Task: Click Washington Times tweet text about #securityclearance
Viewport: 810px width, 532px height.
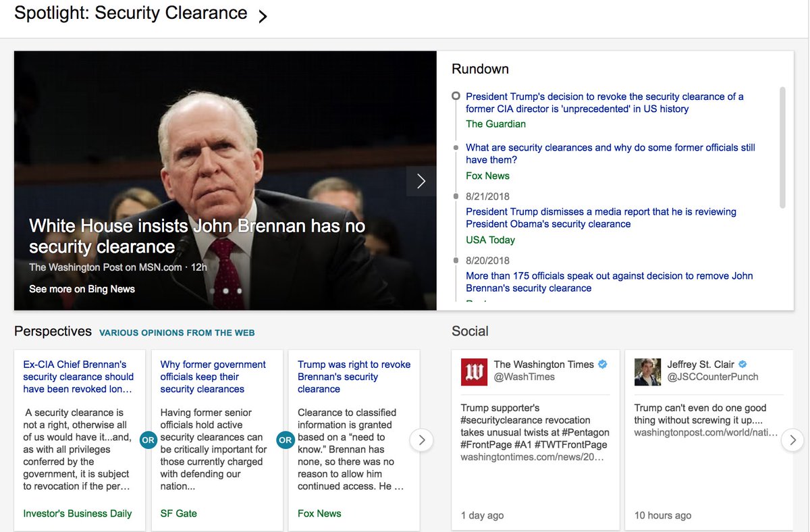Action: click(x=535, y=426)
